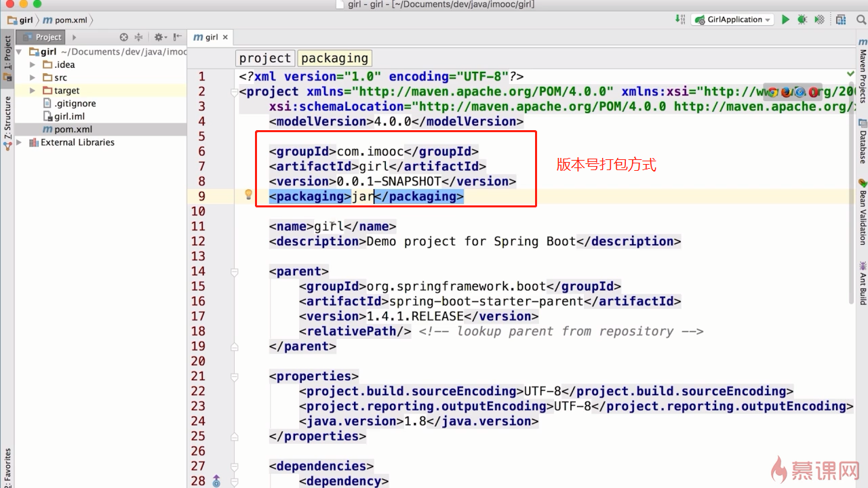Open pom.xml in Safari browser
Screen dimensions: 868x488
point(800,92)
